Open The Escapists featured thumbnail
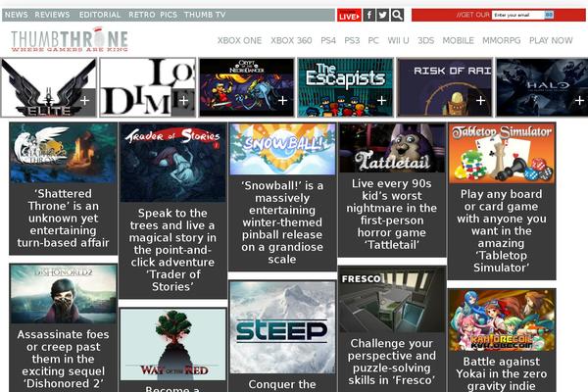 coord(346,87)
